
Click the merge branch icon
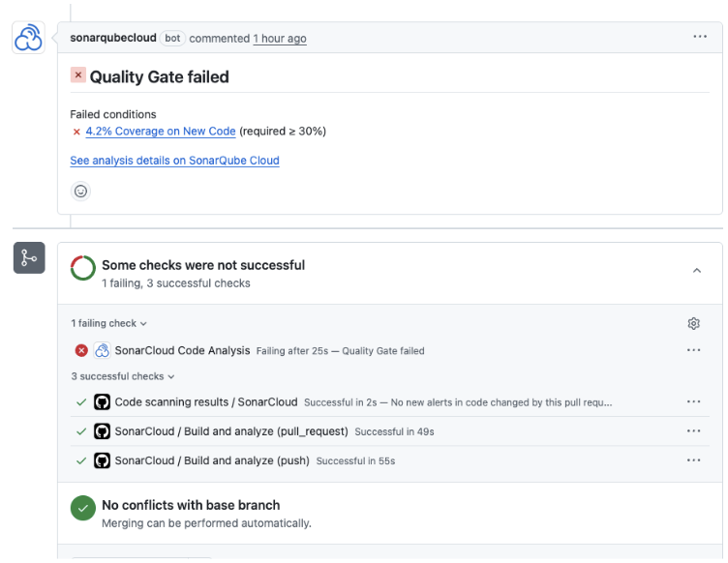(28, 258)
